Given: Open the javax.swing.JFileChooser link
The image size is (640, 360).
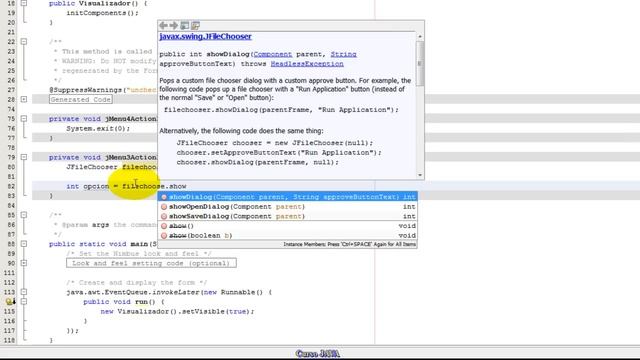Looking at the screenshot, I should pyautogui.click(x=205, y=36).
